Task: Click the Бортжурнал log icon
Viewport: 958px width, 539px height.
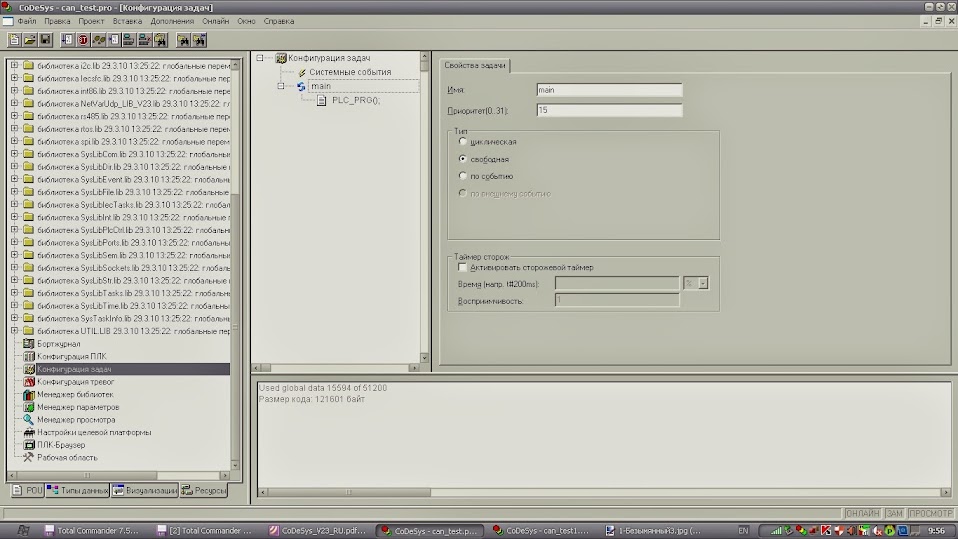Action: click(29, 343)
